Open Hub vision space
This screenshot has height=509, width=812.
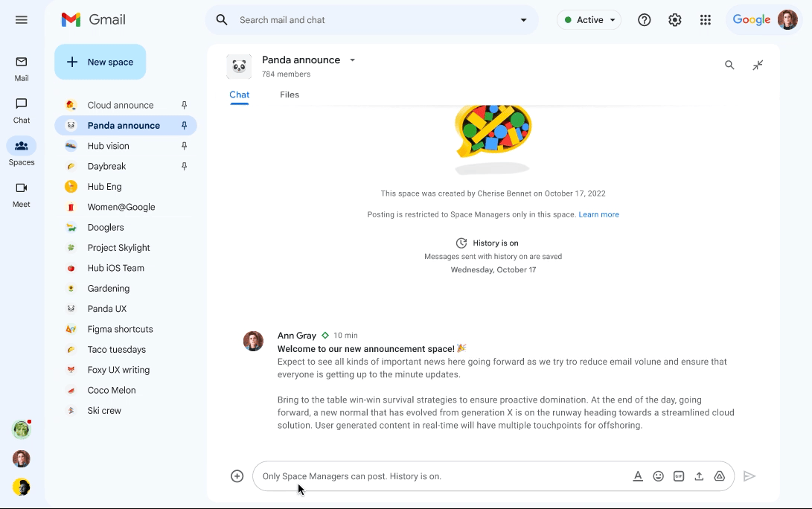[x=126, y=146]
